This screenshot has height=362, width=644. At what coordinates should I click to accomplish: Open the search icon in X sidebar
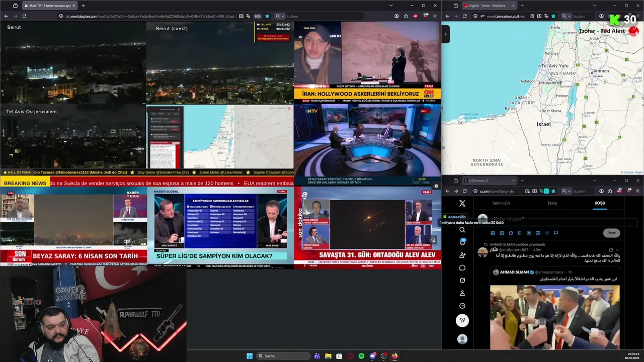(462, 230)
